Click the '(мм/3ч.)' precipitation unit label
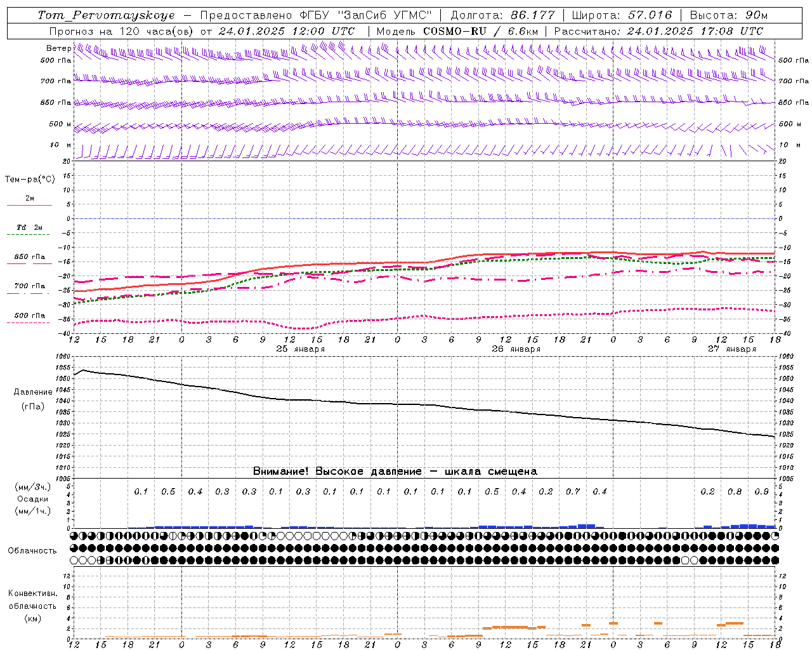The height and width of the screenshot is (650, 812). tap(33, 487)
